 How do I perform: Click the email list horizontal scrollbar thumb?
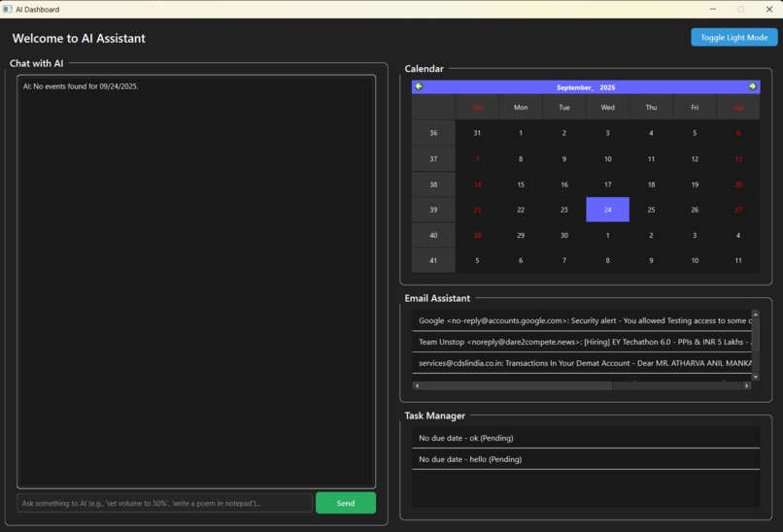[x=517, y=385]
